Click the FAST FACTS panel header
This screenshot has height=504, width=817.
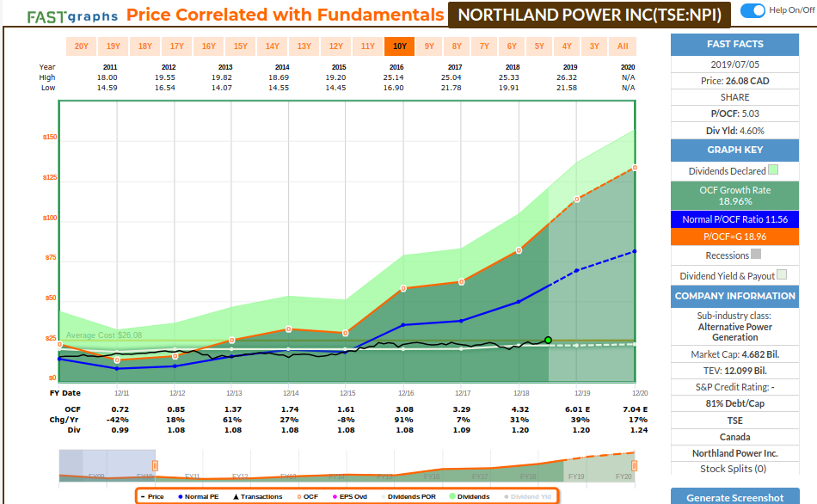click(x=734, y=45)
